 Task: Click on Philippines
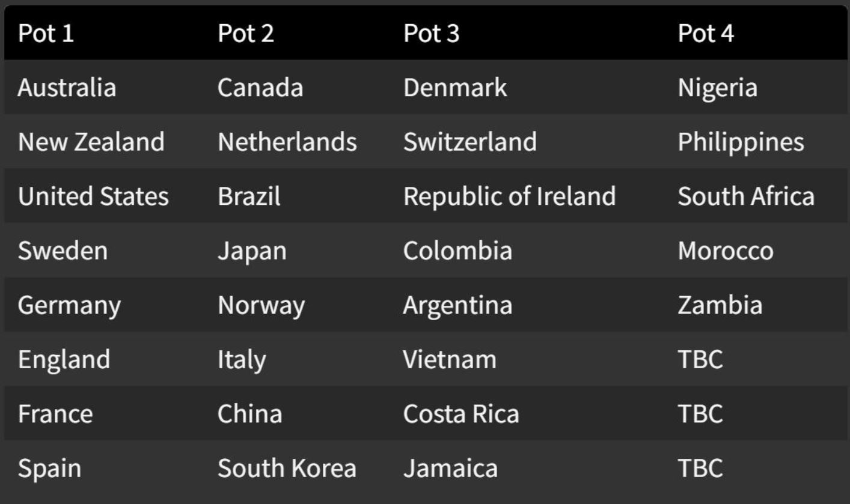pos(741,142)
